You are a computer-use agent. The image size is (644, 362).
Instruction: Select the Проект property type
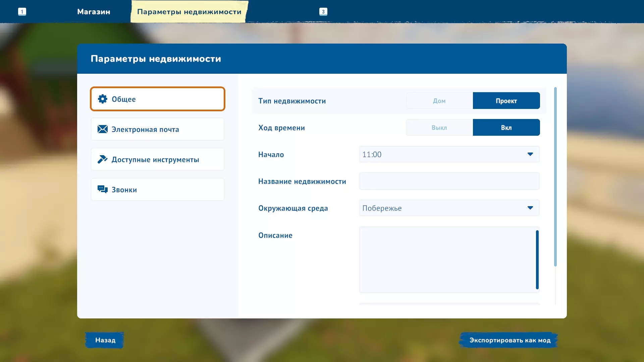coord(506,101)
